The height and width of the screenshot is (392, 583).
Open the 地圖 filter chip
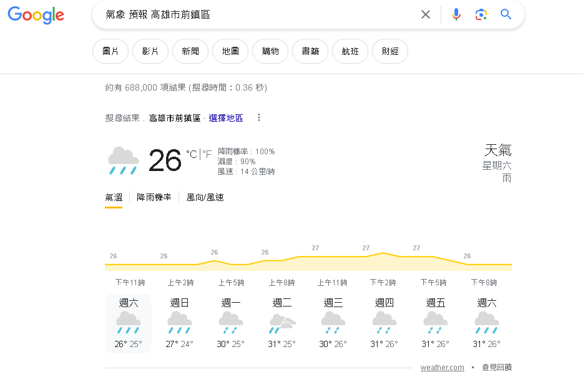point(230,51)
